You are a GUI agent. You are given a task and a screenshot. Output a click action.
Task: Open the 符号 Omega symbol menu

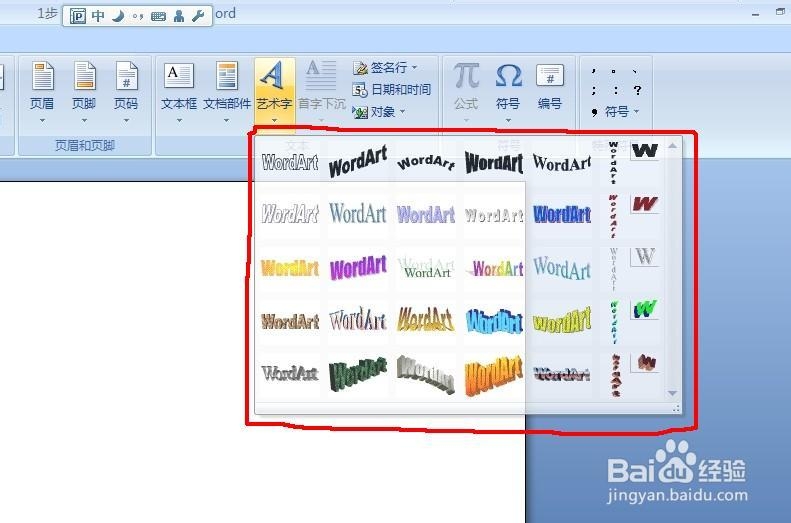point(508,92)
